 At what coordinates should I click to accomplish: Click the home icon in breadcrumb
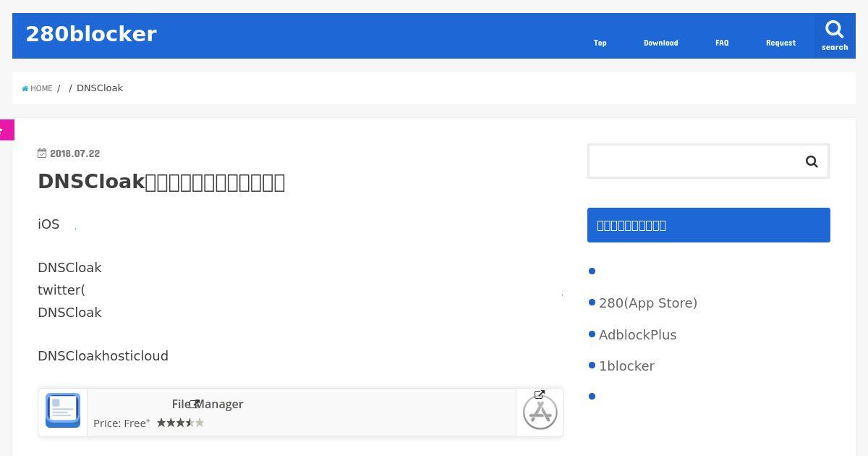(25, 88)
